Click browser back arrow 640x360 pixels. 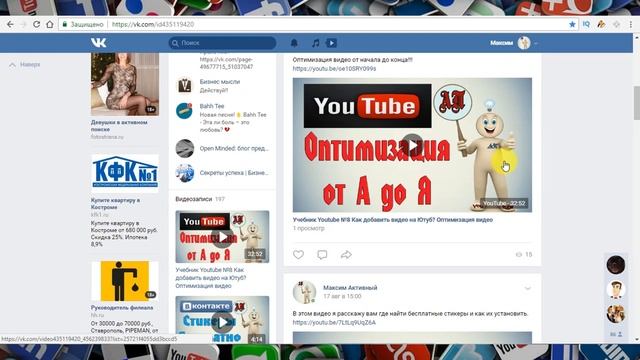(10, 24)
